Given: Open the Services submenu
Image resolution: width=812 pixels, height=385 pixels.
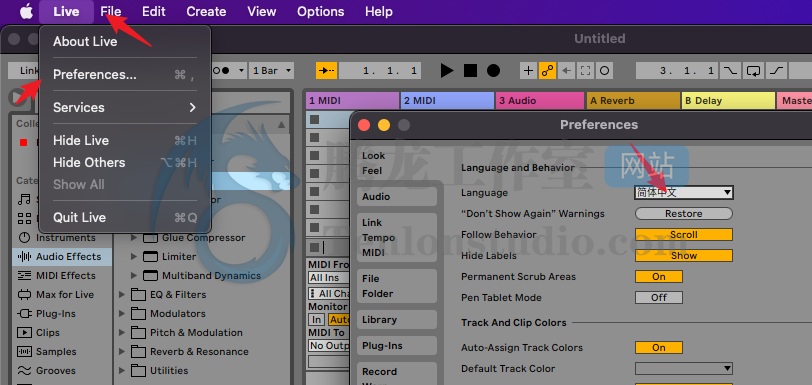Looking at the screenshot, I should click(x=125, y=107).
